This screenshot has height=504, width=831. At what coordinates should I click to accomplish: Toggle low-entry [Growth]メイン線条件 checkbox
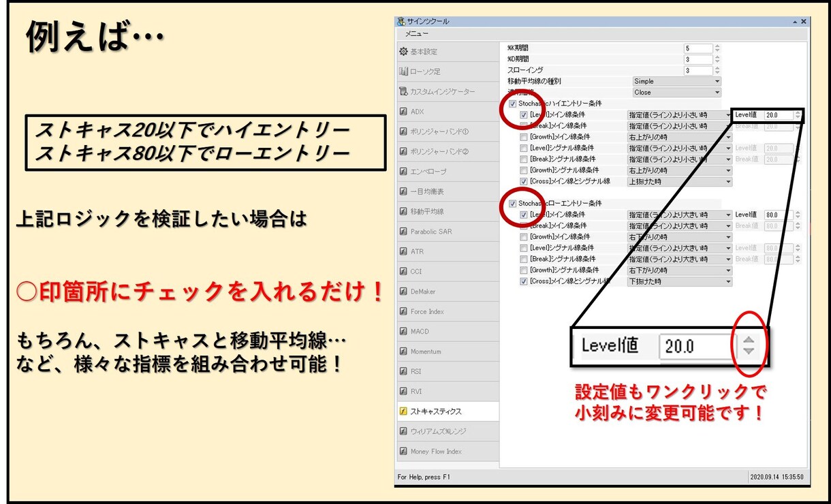pyautogui.click(x=523, y=237)
